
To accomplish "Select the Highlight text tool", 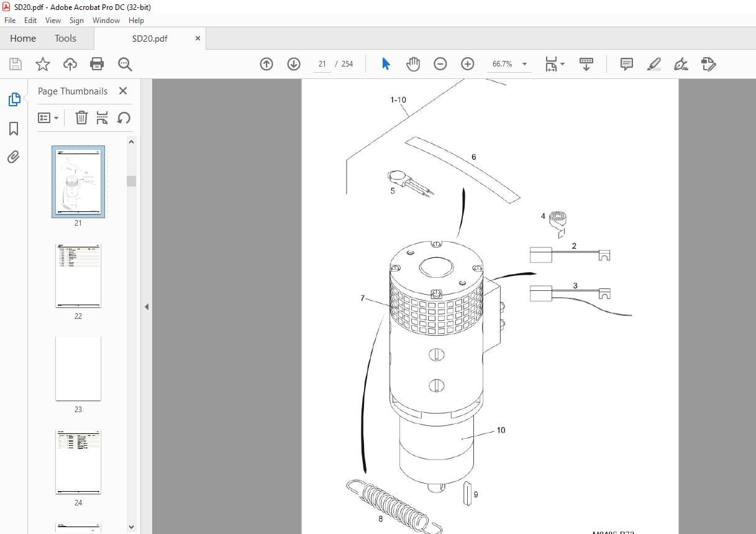I will tap(654, 64).
